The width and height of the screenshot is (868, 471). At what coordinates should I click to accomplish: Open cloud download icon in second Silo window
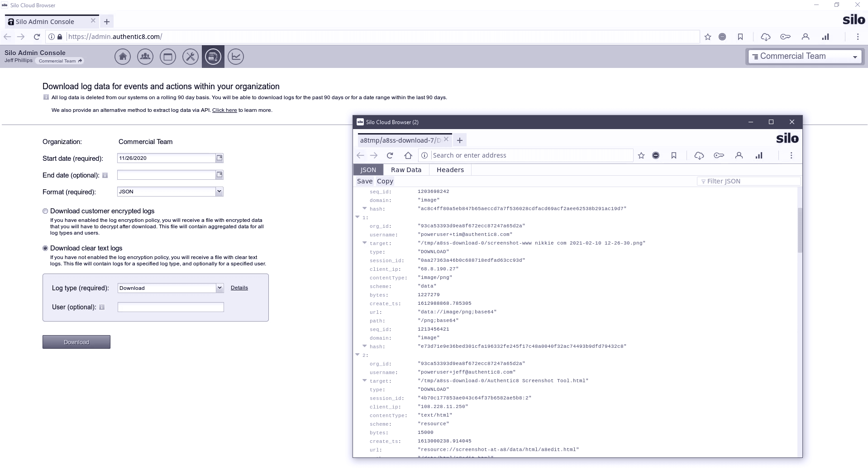tap(699, 155)
